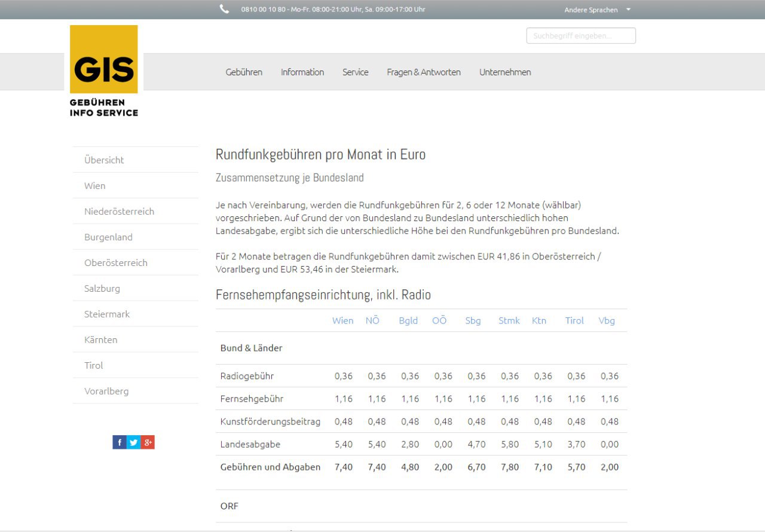Click the Vbg column header
Image resolution: width=765 pixels, height=532 pixels.
coord(607,320)
